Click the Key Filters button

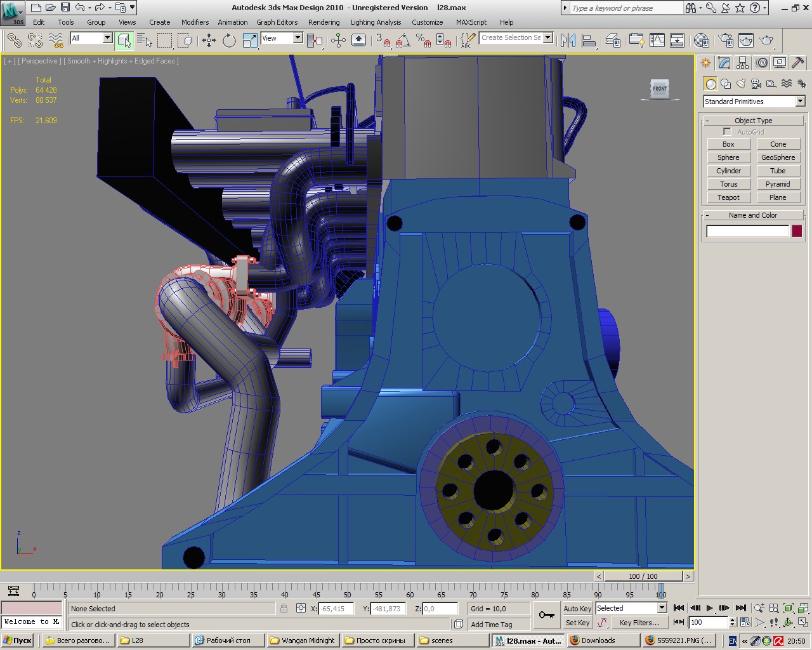point(639,623)
